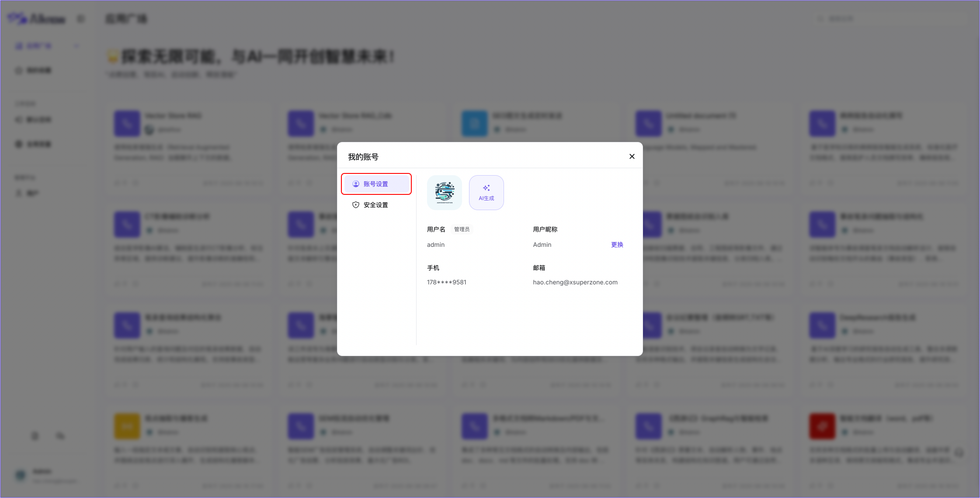Click the ADMINISTRATION avatar thumbnail
Viewport: 980px width, 498px height.
pos(444,192)
